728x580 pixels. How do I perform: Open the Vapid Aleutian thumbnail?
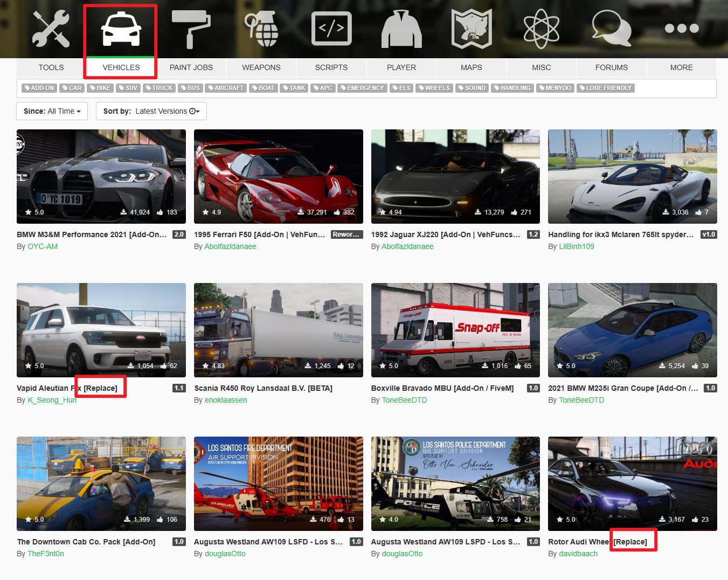tap(101, 330)
